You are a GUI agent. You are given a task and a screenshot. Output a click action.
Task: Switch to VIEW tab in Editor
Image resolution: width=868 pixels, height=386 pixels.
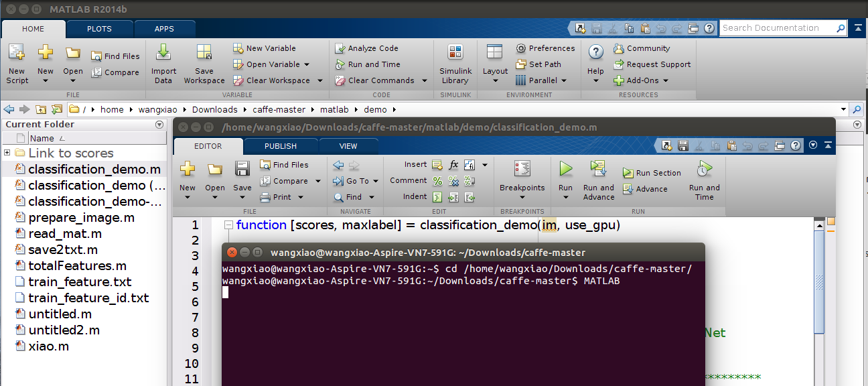pos(348,146)
